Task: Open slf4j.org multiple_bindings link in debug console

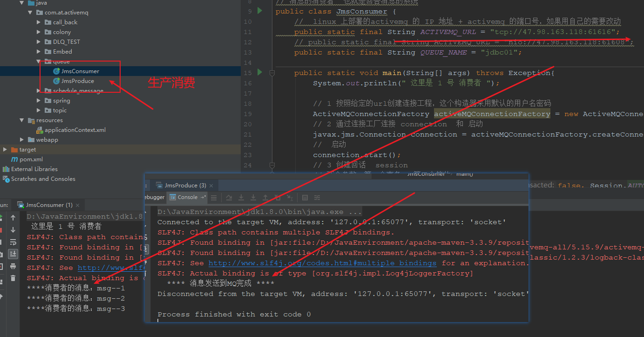Action: pyautogui.click(x=322, y=263)
